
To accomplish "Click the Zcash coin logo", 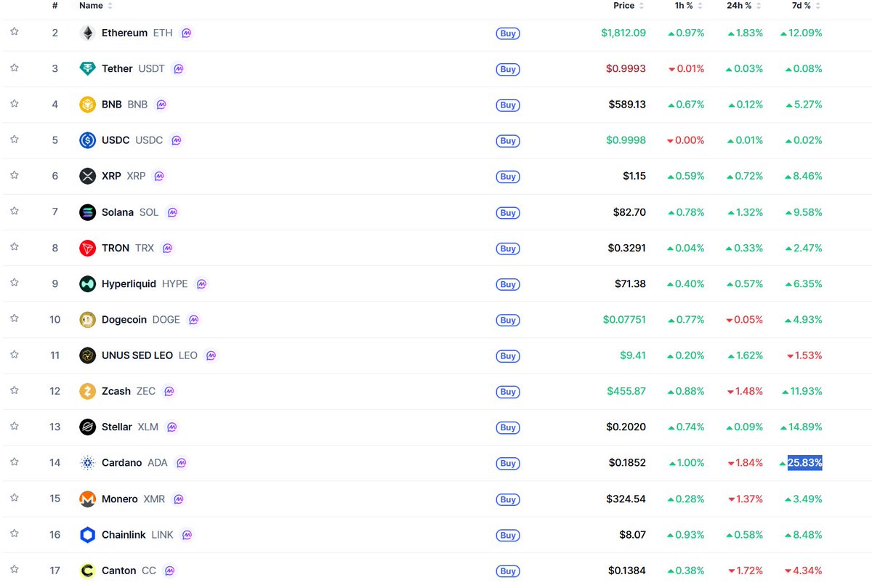I will click(87, 391).
